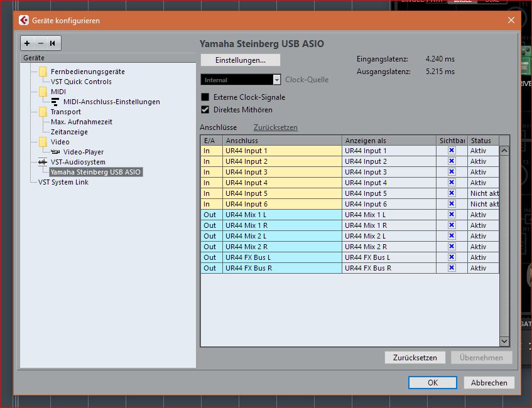Toggle visibility of UR44 FX Bus R
532x408 pixels.
pyautogui.click(x=452, y=267)
